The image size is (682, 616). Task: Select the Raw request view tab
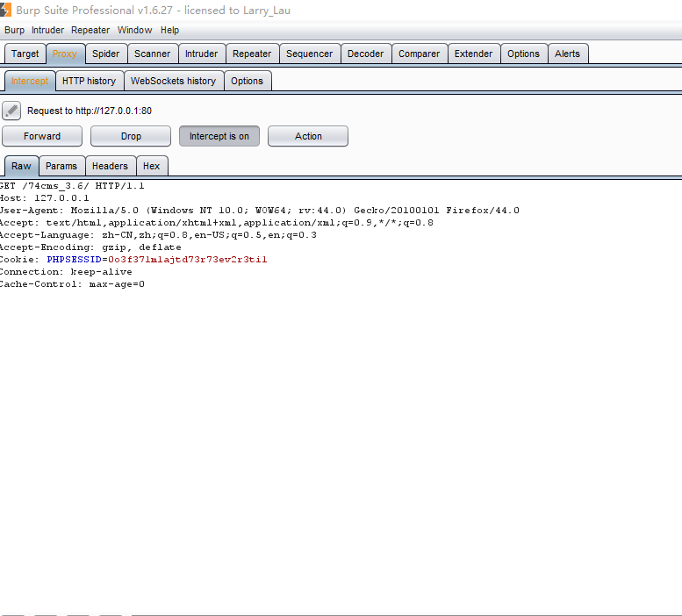(x=21, y=166)
